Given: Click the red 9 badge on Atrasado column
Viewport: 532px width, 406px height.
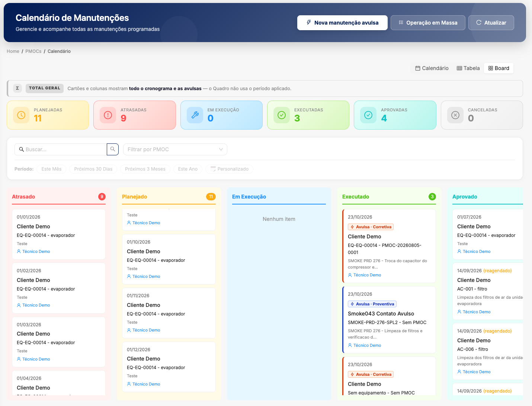Looking at the screenshot, I should pyautogui.click(x=102, y=197).
